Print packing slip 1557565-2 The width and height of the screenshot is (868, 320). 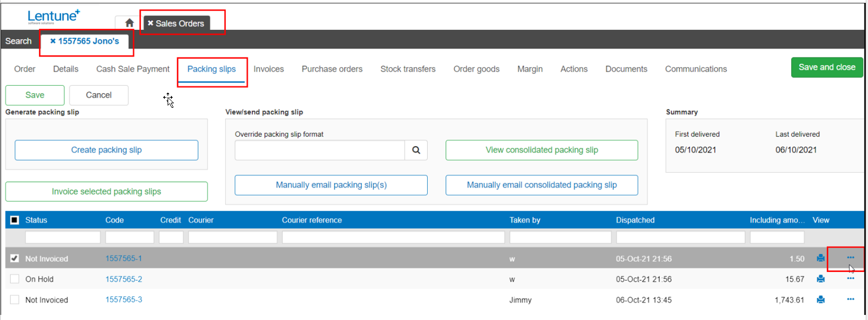(821, 279)
